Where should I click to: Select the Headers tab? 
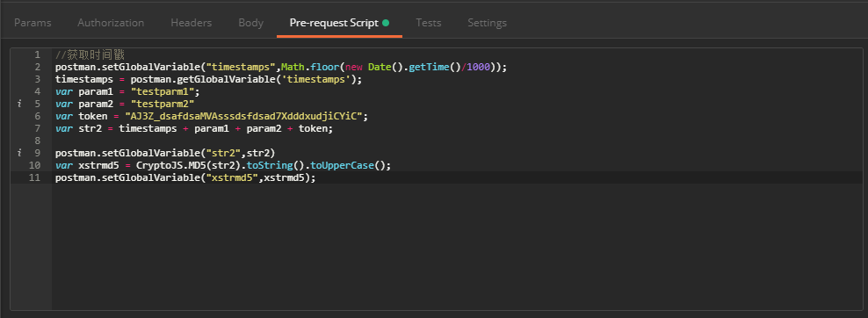(191, 23)
